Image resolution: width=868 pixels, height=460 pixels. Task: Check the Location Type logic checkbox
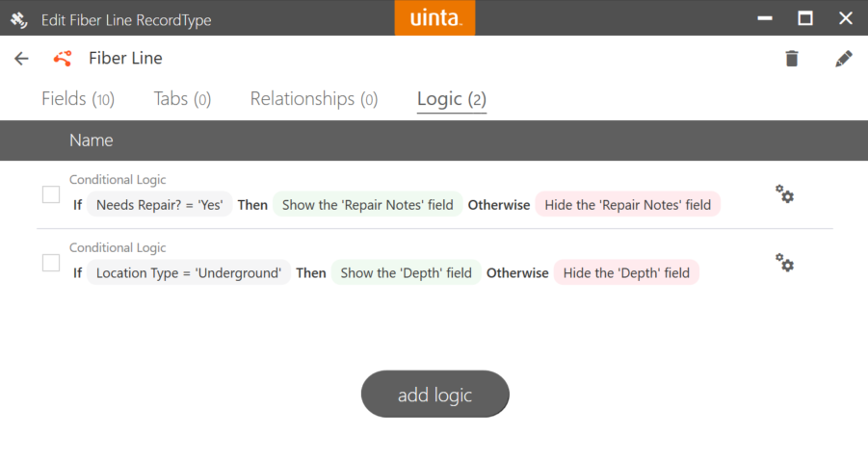click(x=51, y=263)
